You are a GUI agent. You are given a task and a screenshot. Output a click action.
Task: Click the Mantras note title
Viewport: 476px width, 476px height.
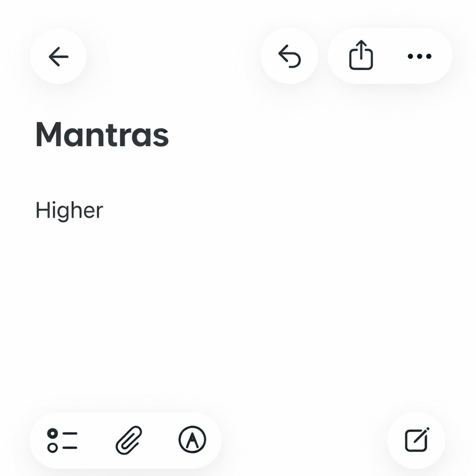click(x=102, y=134)
